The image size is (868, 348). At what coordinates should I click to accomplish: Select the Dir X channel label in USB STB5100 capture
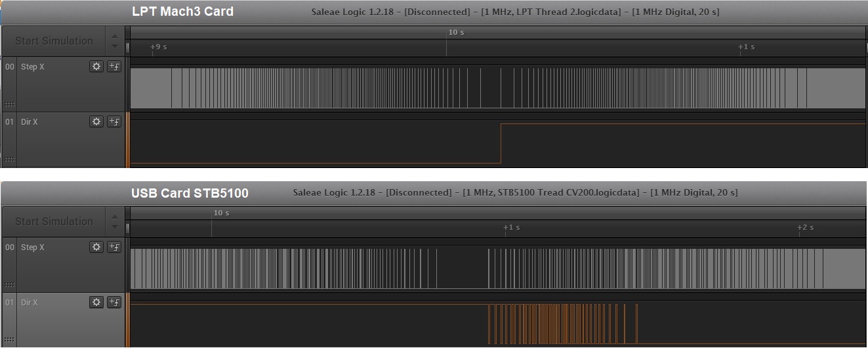[x=30, y=303]
